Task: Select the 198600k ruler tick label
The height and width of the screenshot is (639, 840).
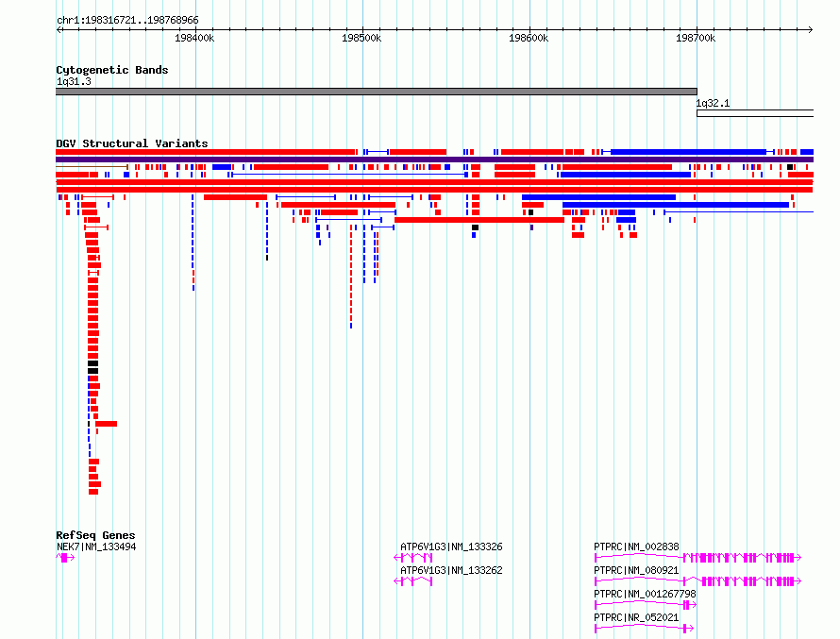Action: (529, 38)
